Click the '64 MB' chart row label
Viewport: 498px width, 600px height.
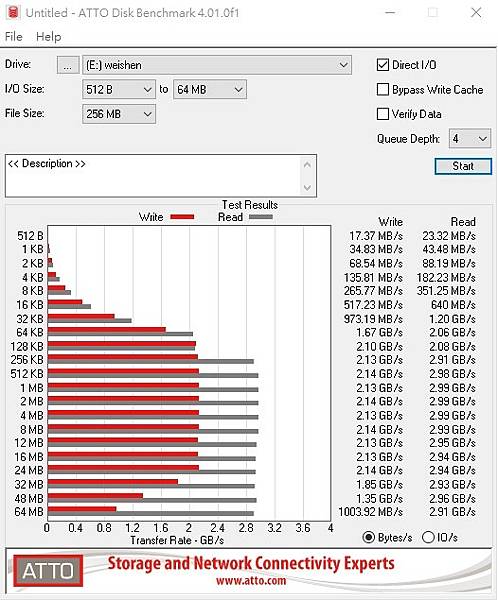click(29, 512)
